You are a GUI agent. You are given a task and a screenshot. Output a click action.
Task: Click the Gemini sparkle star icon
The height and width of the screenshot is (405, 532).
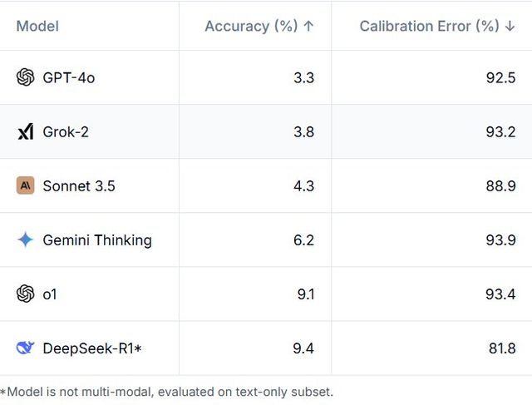pos(25,240)
